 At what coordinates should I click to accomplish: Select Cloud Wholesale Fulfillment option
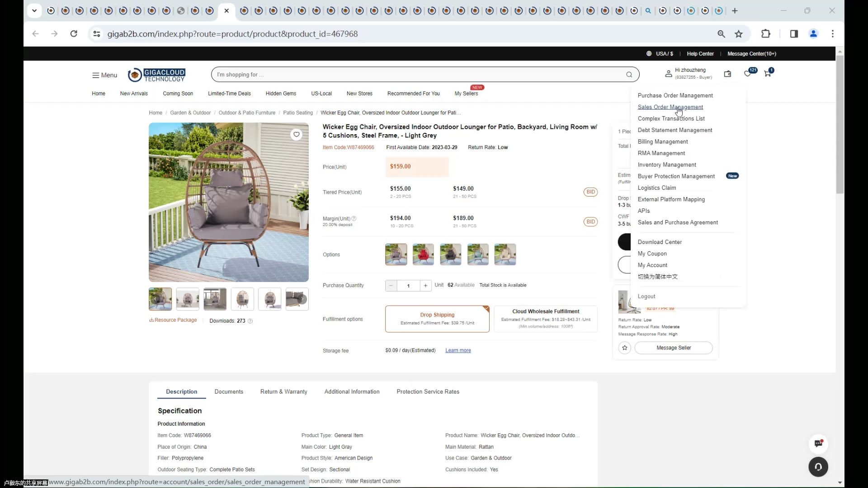[545, 319]
